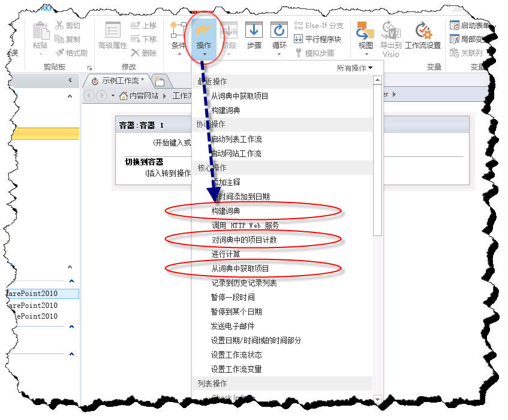The image size is (508, 420).
Task: Click the Home icon in breadcrumb
Action: (123, 96)
